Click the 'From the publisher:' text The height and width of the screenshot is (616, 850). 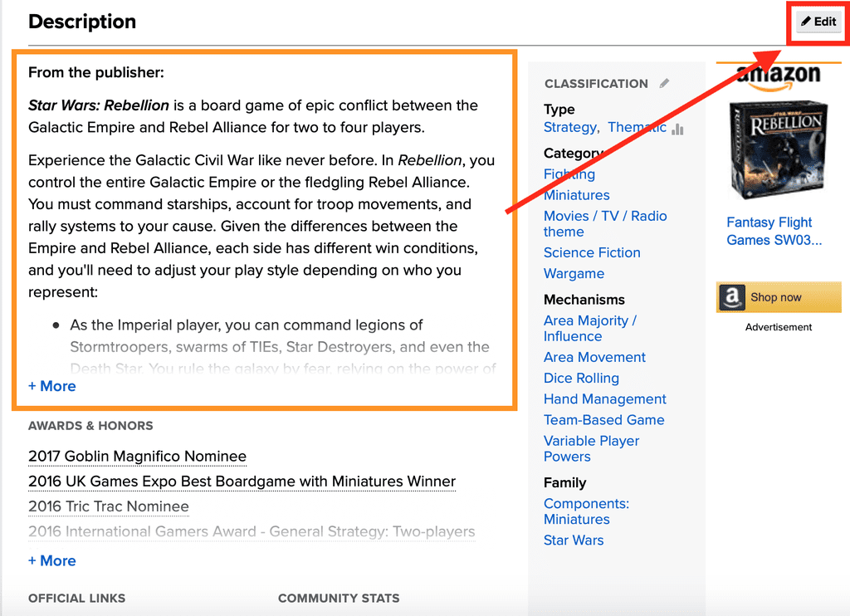point(96,73)
